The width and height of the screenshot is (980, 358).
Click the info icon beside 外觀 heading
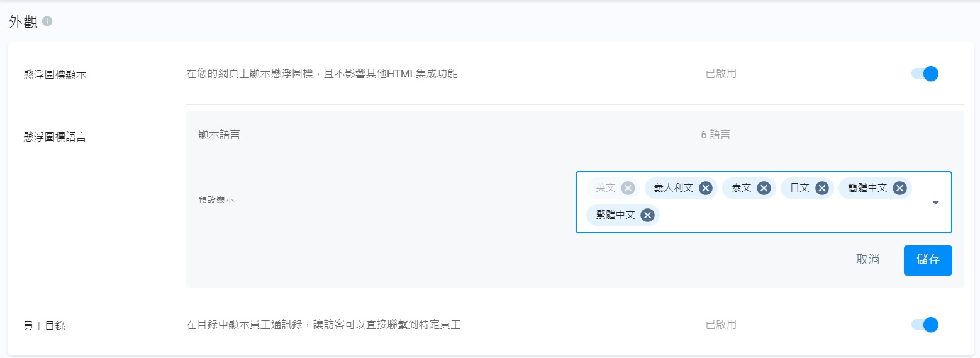[47, 21]
